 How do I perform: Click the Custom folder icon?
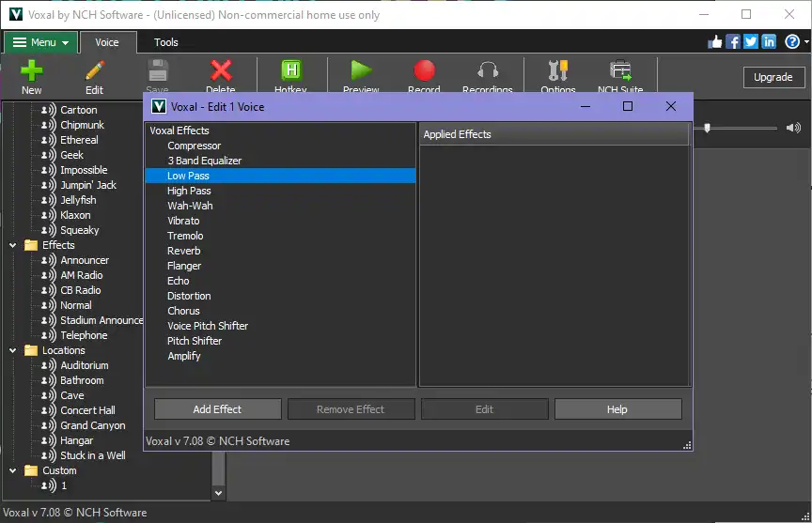click(31, 470)
